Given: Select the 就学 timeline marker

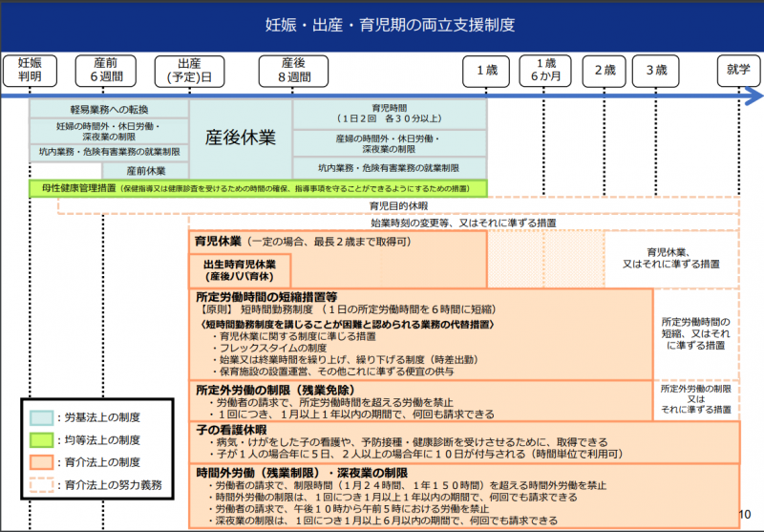Looking at the screenshot, I should (x=738, y=70).
